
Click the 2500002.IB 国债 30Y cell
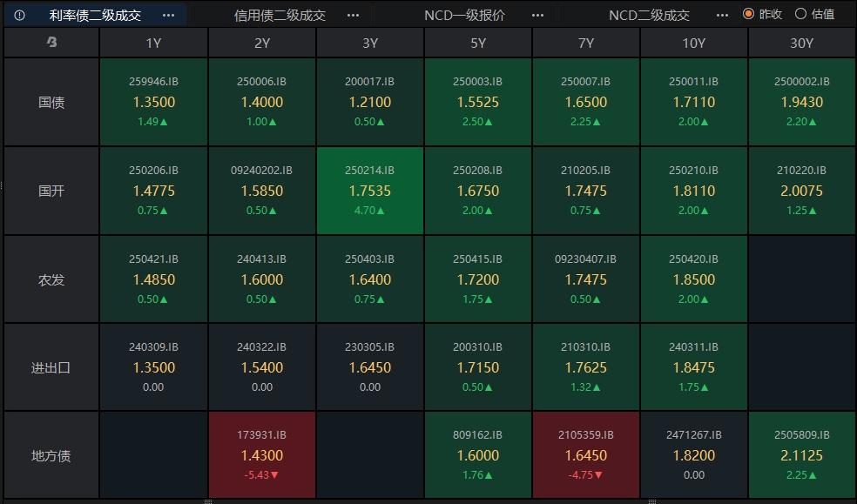[x=802, y=102]
